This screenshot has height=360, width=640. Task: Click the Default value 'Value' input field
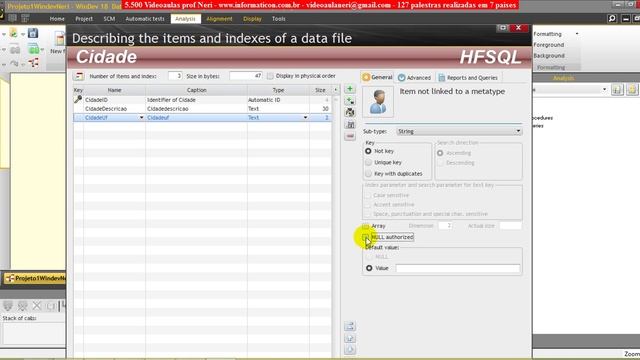[x=458, y=268]
